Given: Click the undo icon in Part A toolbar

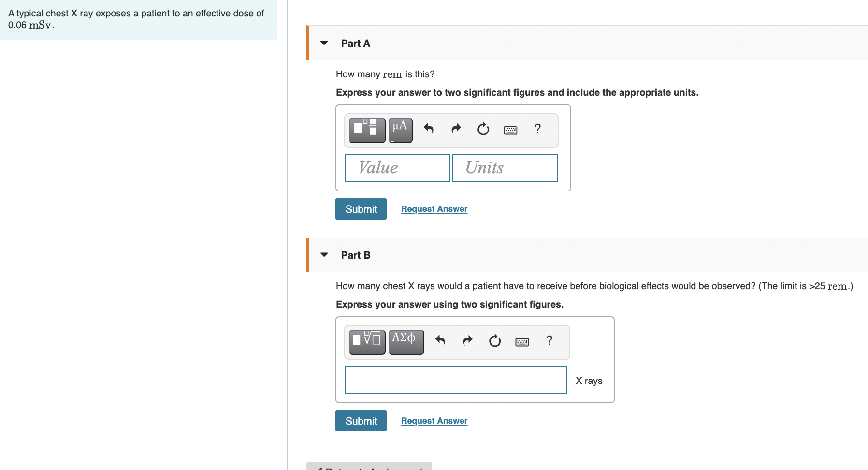Looking at the screenshot, I should tap(429, 130).
